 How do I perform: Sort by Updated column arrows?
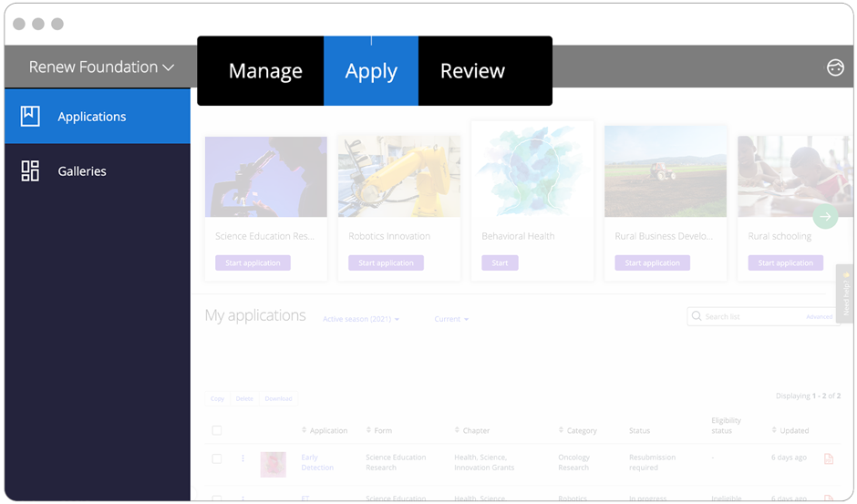pyautogui.click(x=774, y=430)
